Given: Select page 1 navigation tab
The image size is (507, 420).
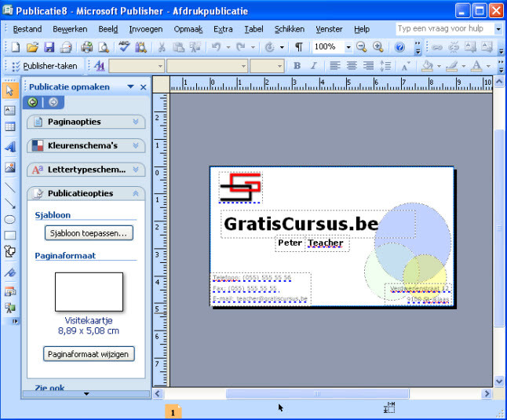Looking at the screenshot, I should (173, 412).
